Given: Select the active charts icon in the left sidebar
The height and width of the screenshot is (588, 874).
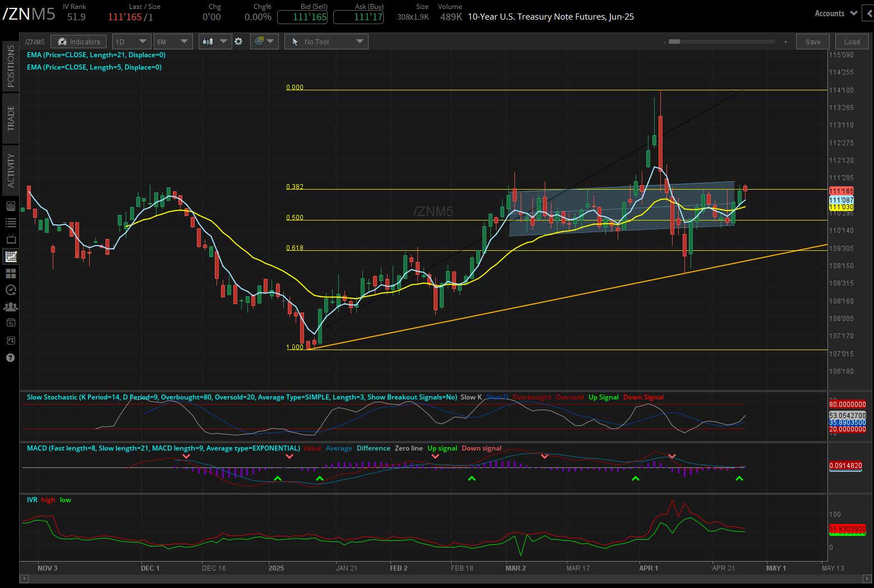Looking at the screenshot, I should [10, 255].
